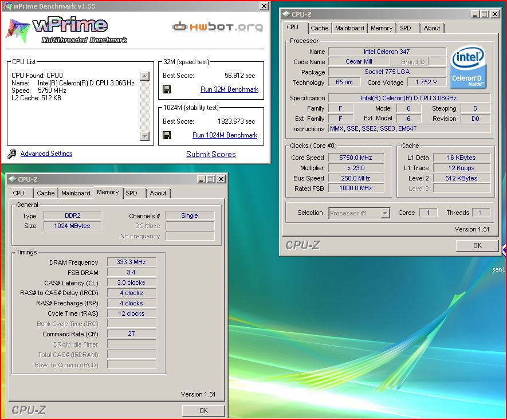
Task: Open About tab in the lower CPU-Z window
Action: [x=158, y=193]
